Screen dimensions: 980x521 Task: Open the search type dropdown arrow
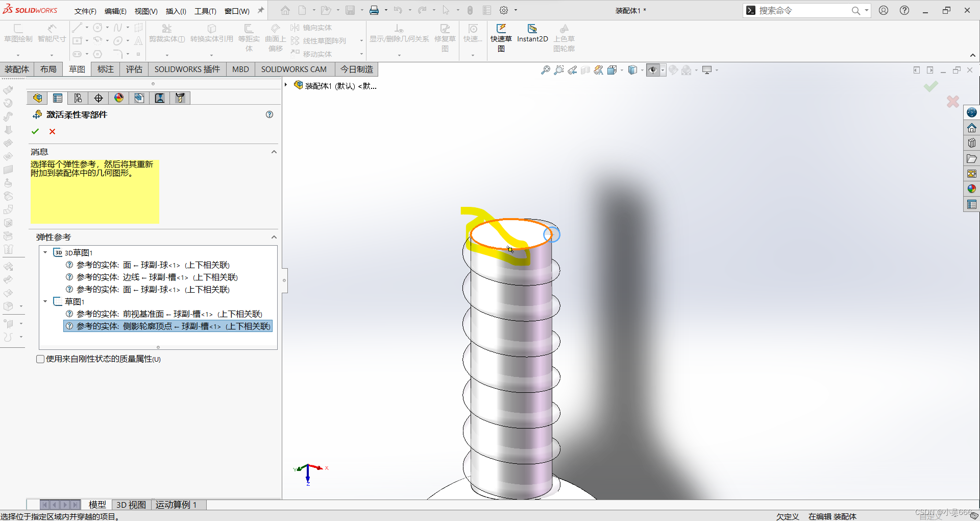coord(867,10)
